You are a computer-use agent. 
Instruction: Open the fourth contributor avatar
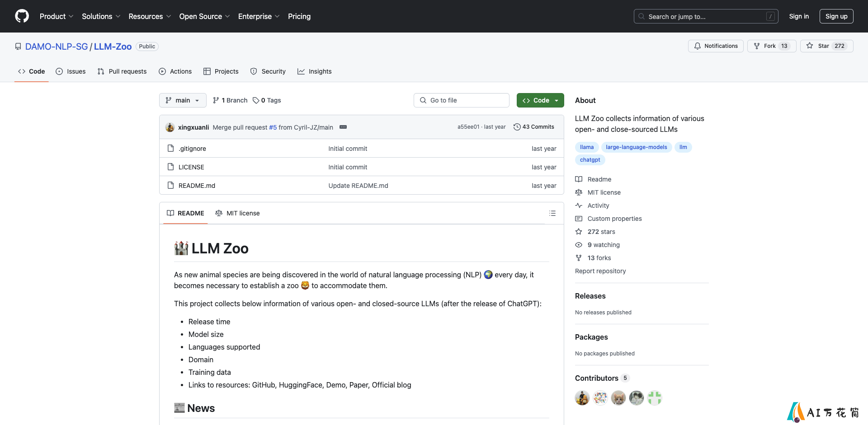coord(637,398)
